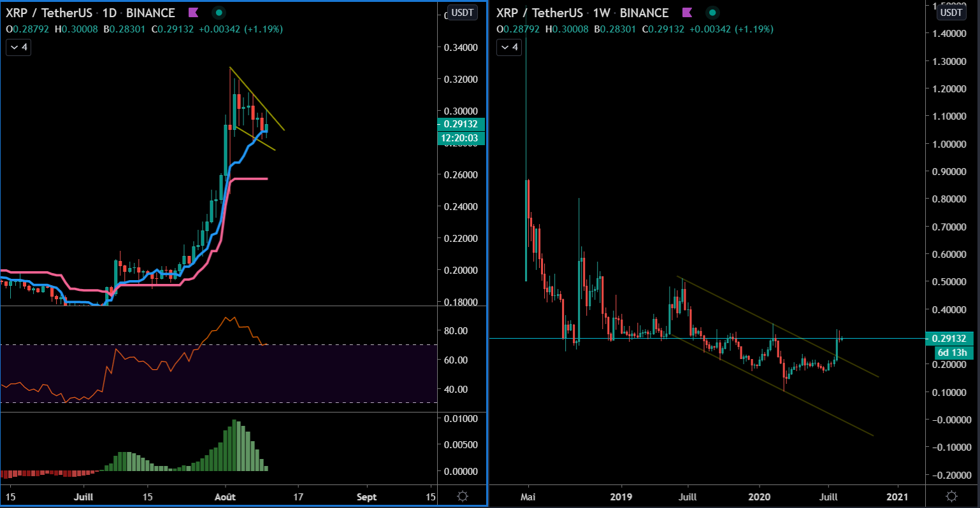This screenshot has width=980, height=508.
Task: Open the settings gear on the weekly chart
Action: [x=953, y=496]
